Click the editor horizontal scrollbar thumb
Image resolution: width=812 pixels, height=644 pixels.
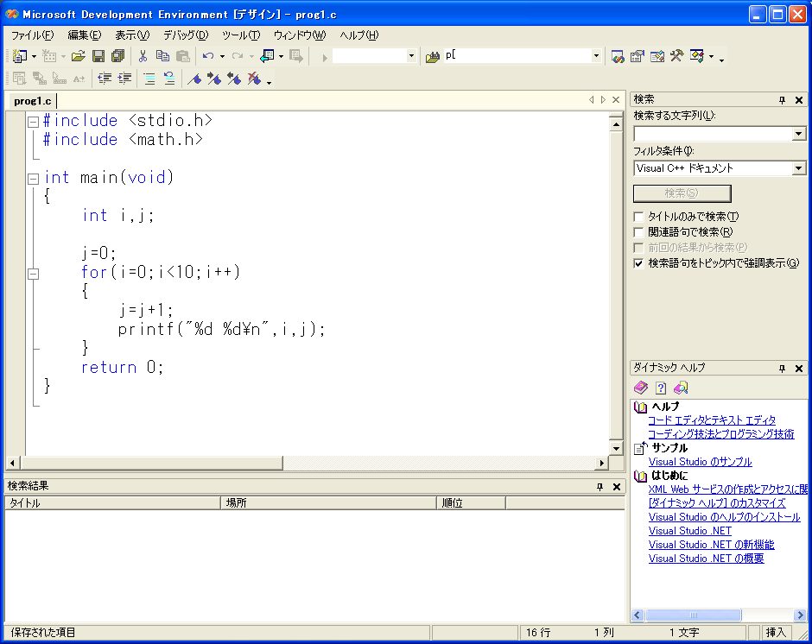(152, 463)
